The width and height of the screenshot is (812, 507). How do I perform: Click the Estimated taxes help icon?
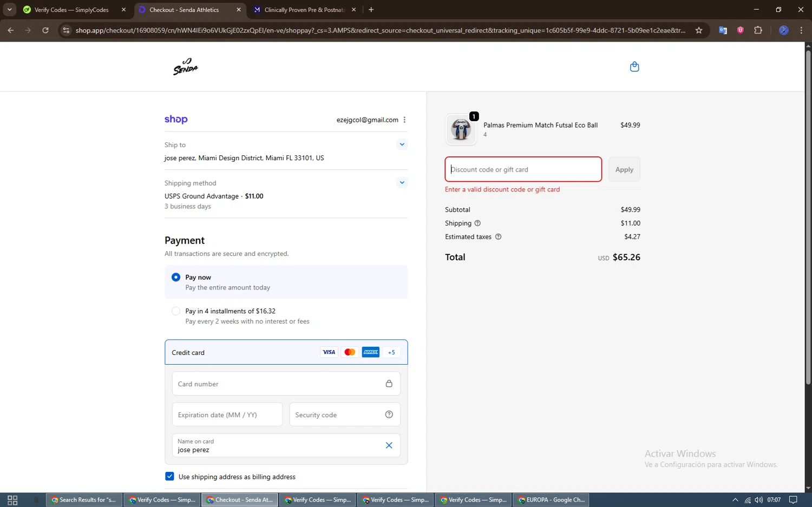pos(498,236)
